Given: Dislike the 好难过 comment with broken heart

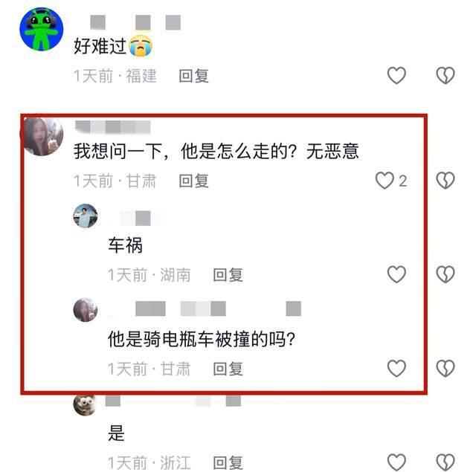Looking at the screenshot, I should click(446, 75).
